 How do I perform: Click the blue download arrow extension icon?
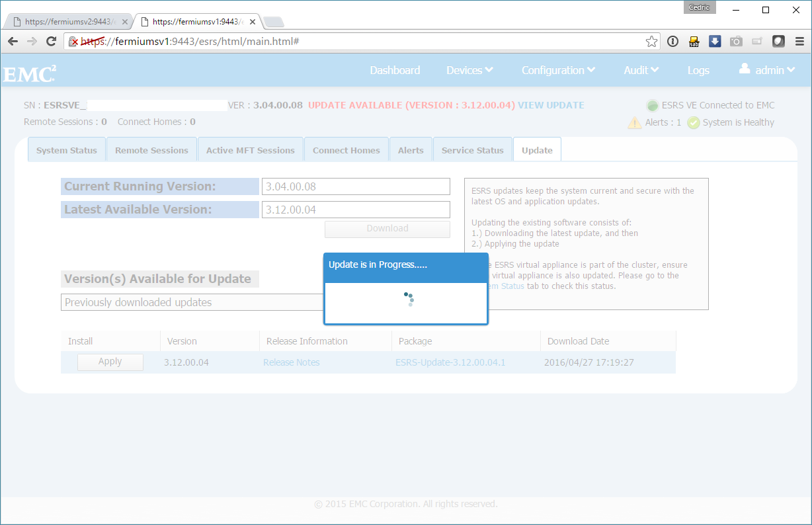pyautogui.click(x=715, y=41)
